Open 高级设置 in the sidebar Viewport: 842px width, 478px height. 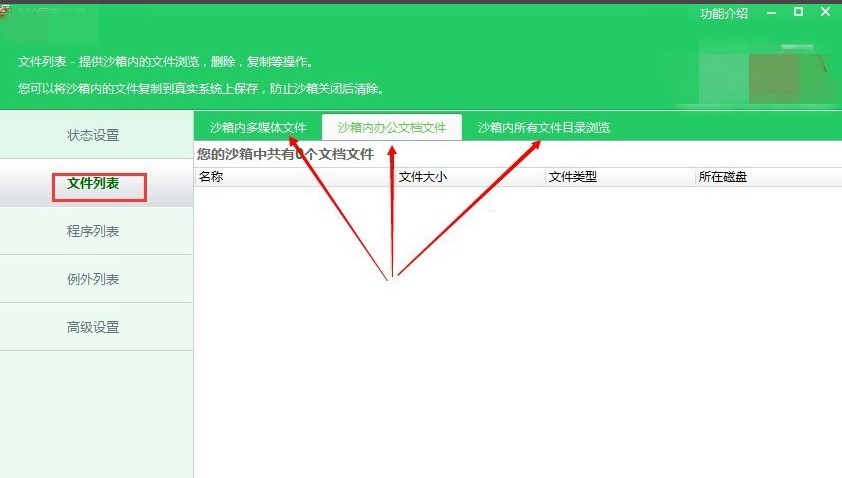(96, 327)
